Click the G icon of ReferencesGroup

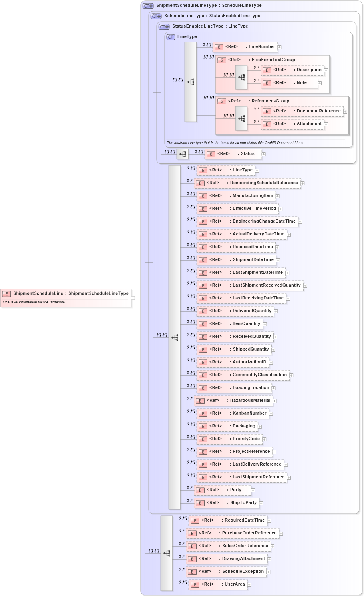tap(221, 101)
